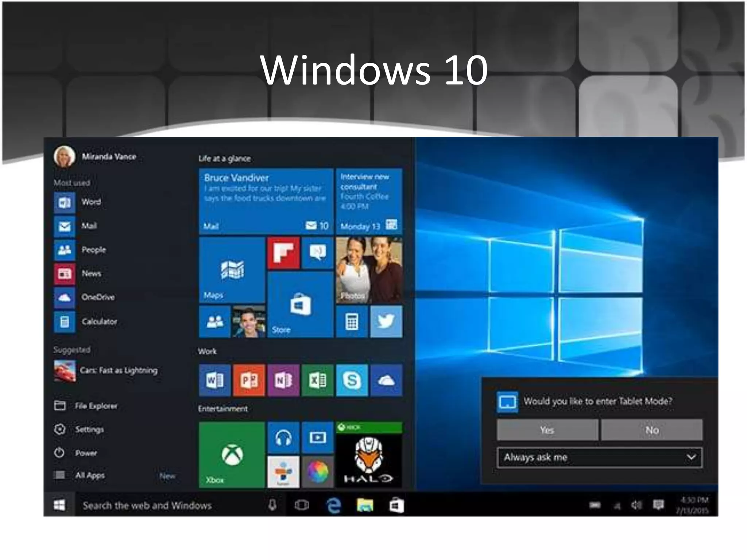Open the Mail live tile from Bruce Vandiver
Viewport: 747px width, 560px height.
(x=266, y=201)
